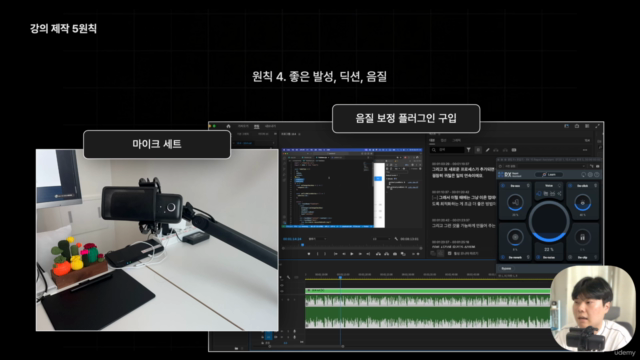
Task: Adjust the De-click amount knob
Action: 582,202
